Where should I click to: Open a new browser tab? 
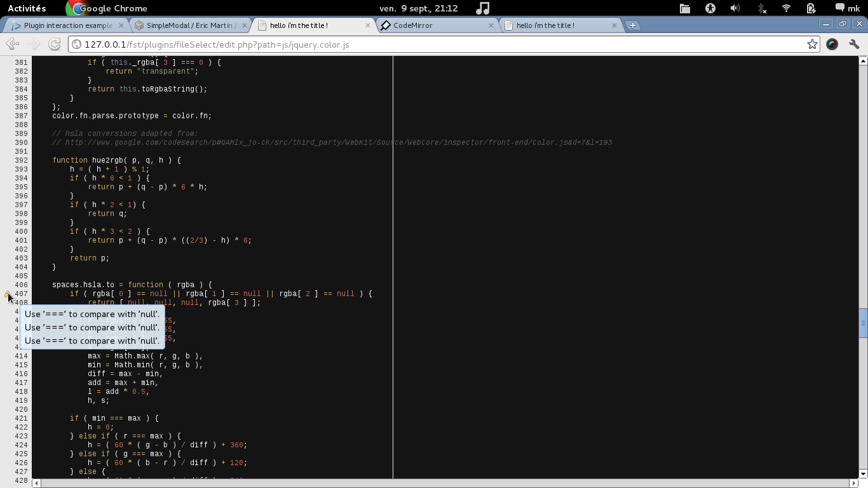pos(633,25)
